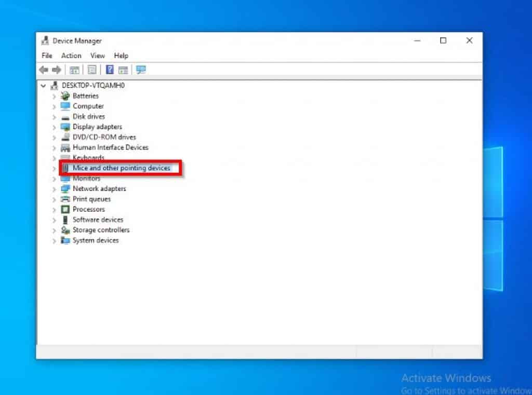Click the Batteries category icon
Viewport: 532px width, 395px height.
click(x=65, y=96)
